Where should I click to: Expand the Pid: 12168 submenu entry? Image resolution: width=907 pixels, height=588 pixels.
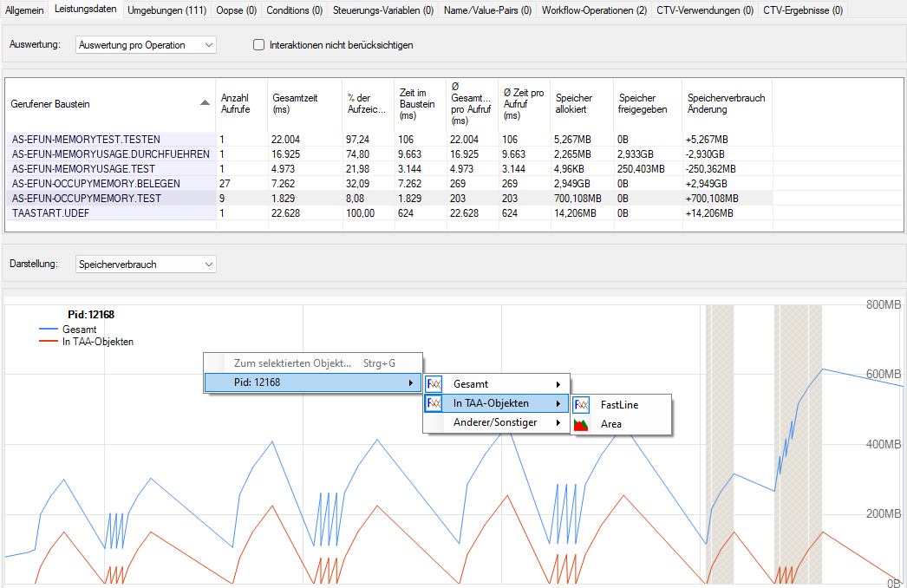[312, 382]
